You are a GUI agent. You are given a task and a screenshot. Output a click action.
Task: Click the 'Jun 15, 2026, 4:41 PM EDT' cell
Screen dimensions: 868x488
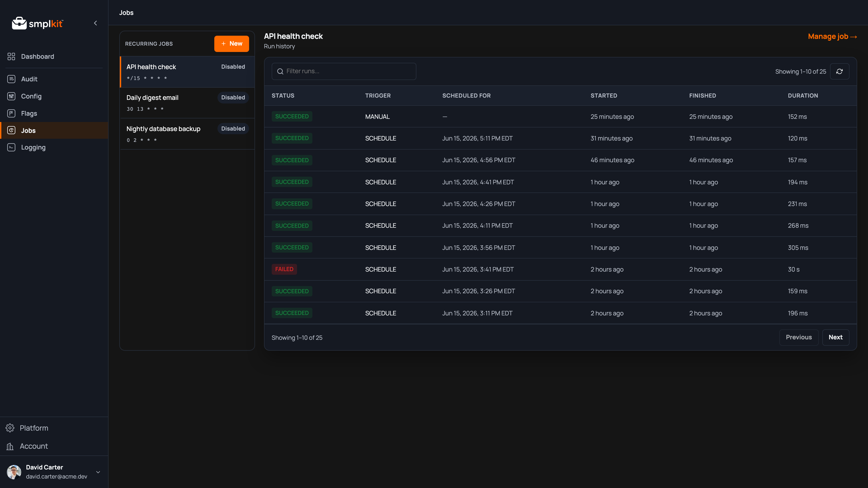pos(478,182)
